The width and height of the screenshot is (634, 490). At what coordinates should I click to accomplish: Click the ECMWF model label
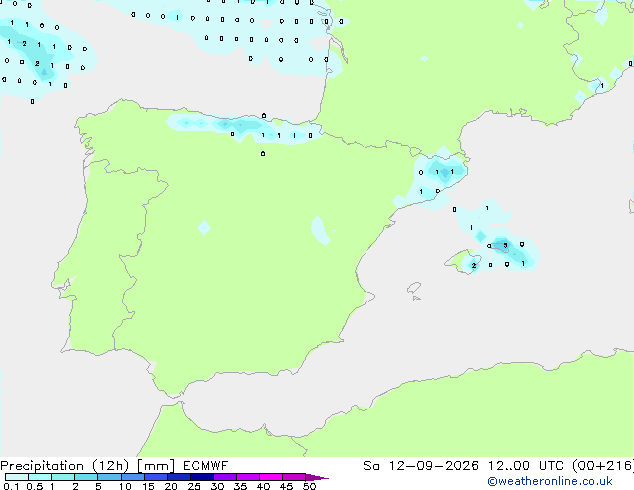pos(205,466)
